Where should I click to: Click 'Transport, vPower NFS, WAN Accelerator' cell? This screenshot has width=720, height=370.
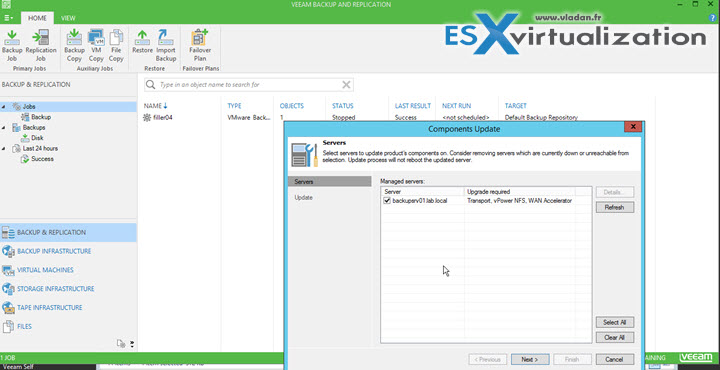[519, 201]
